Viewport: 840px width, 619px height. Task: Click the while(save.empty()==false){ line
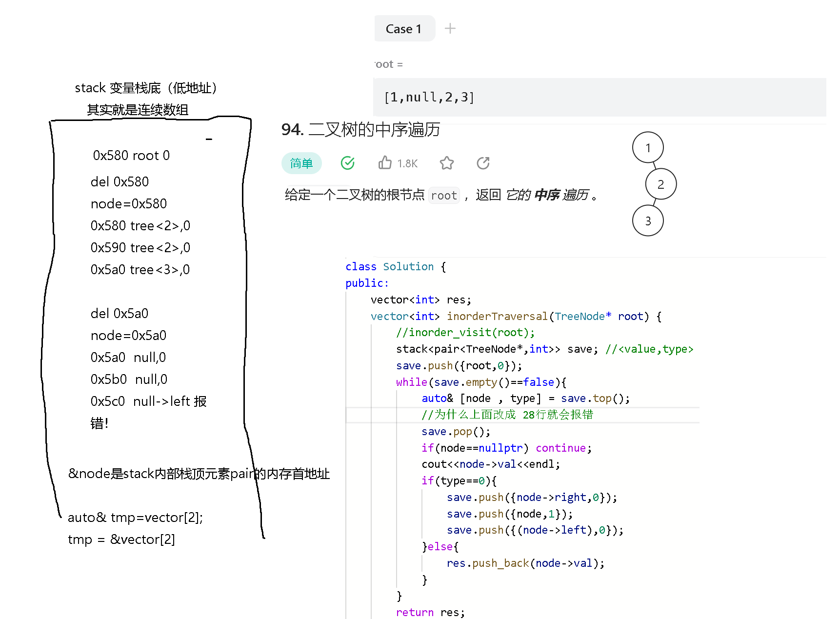(x=481, y=382)
